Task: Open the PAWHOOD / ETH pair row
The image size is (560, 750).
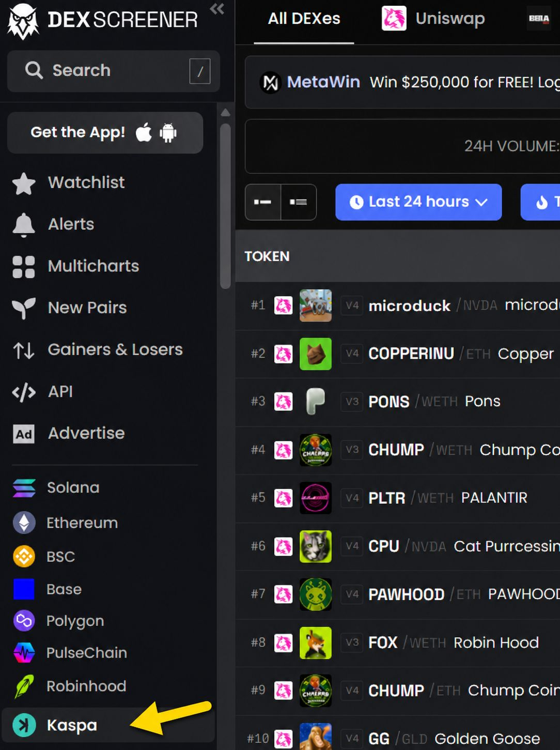Action: [x=398, y=595]
